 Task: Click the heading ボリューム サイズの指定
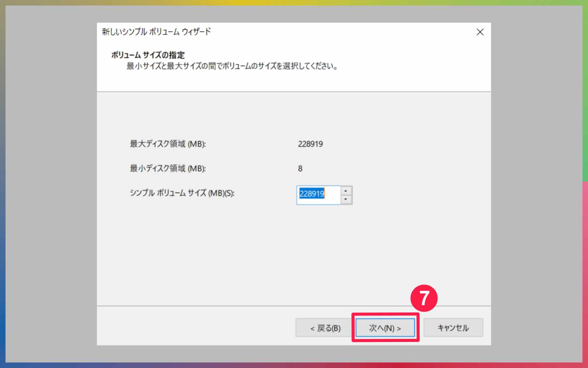point(148,55)
